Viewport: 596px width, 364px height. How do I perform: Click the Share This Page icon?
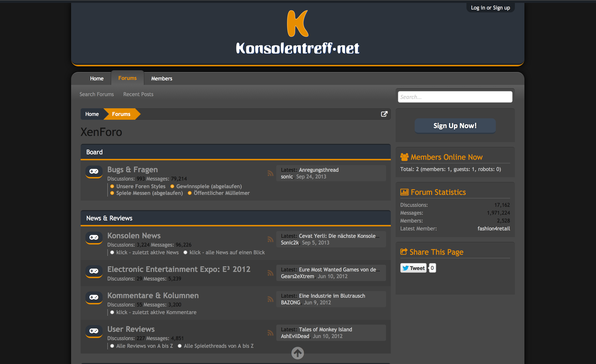(404, 252)
